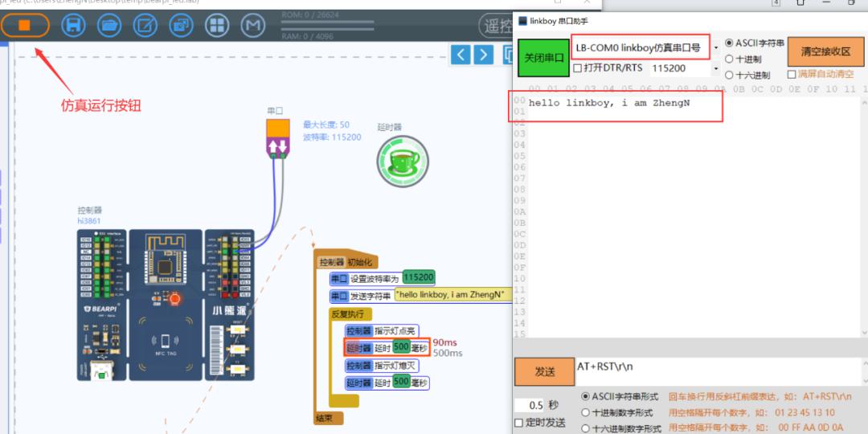The width and height of the screenshot is (868, 434).
Task: Click the hi3861 controller label
Action: 90,220
